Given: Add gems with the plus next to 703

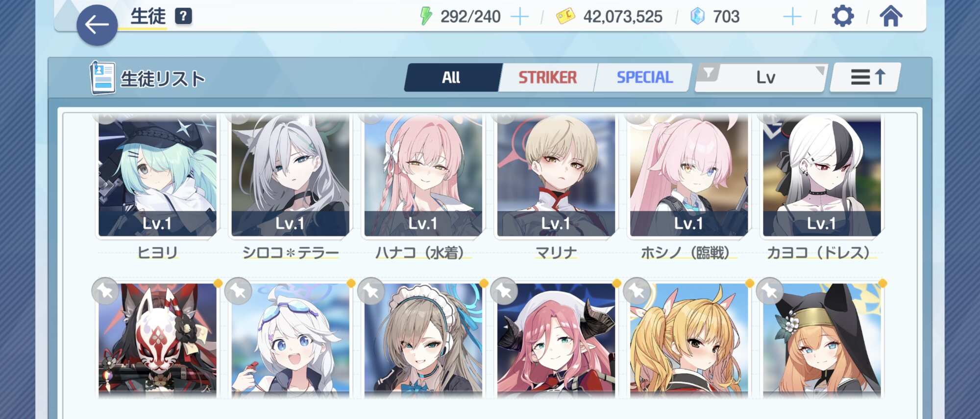Looking at the screenshot, I should click(x=792, y=17).
